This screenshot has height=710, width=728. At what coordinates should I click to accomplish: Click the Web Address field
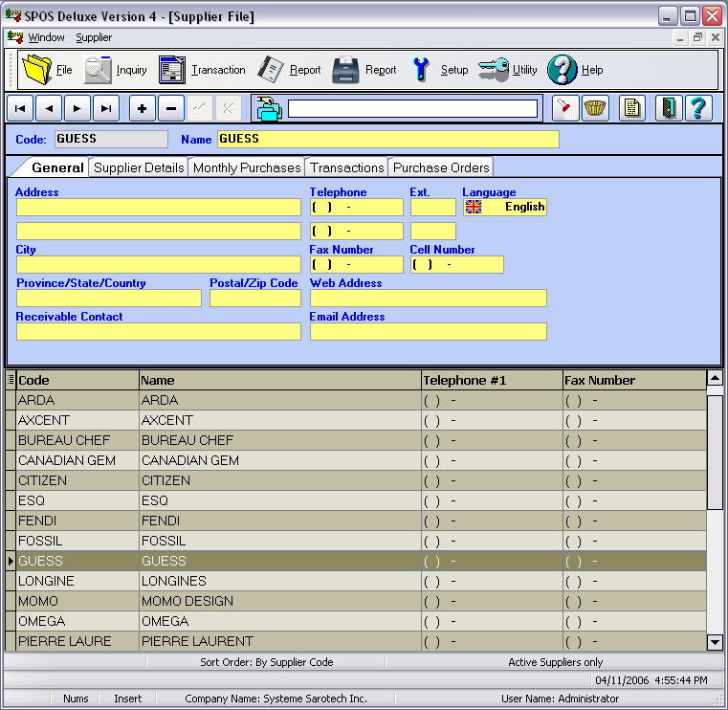[x=428, y=299]
